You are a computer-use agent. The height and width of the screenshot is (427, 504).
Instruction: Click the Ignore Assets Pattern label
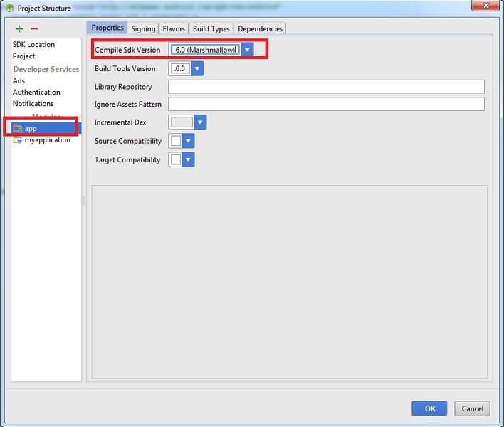pyautogui.click(x=127, y=104)
